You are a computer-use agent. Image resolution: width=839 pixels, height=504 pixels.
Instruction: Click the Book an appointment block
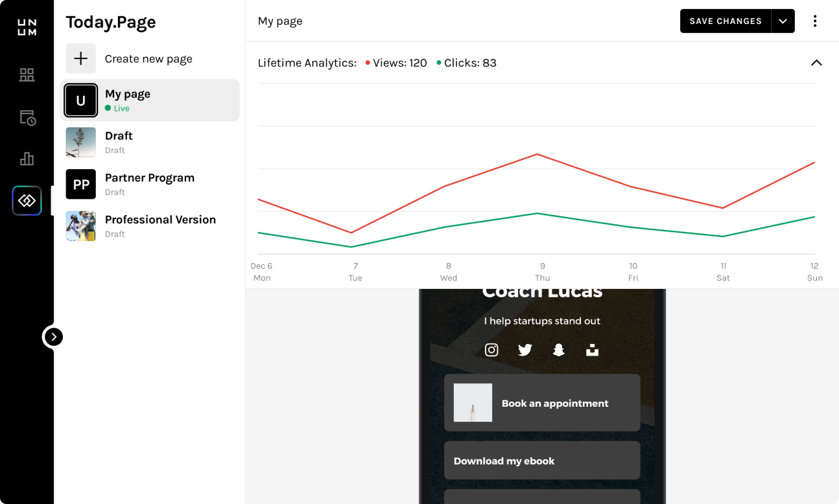542,402
